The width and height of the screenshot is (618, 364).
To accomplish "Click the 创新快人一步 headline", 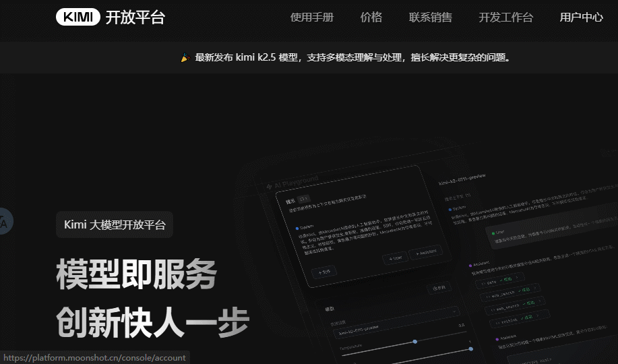I will pyautogui.click(x=152, y=323).
